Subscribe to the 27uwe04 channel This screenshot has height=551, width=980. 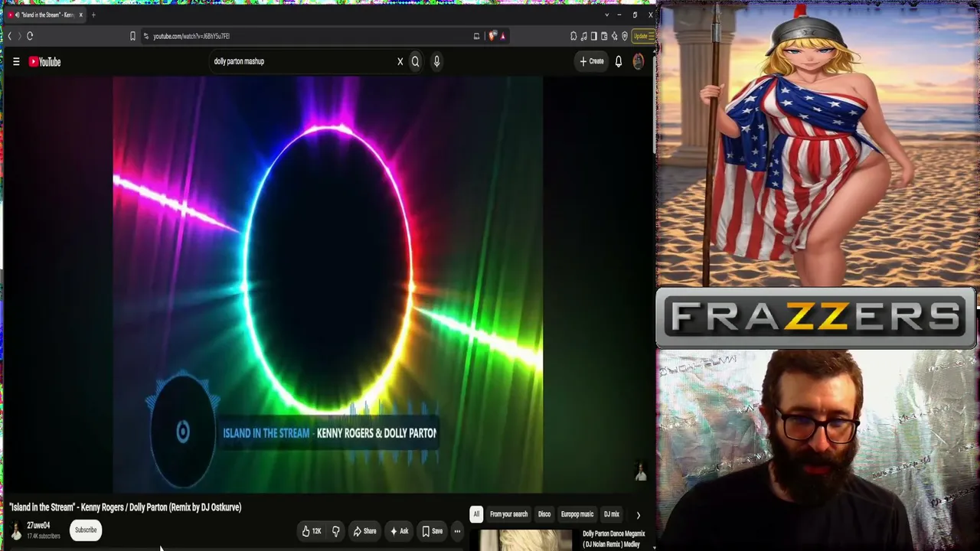[86, 530]
